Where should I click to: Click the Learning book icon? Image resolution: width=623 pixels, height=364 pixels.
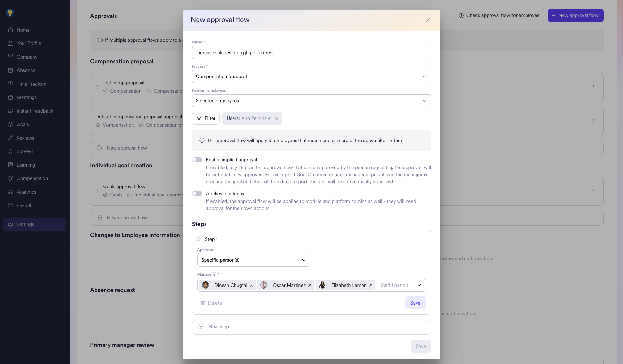(x=10, y=165)
